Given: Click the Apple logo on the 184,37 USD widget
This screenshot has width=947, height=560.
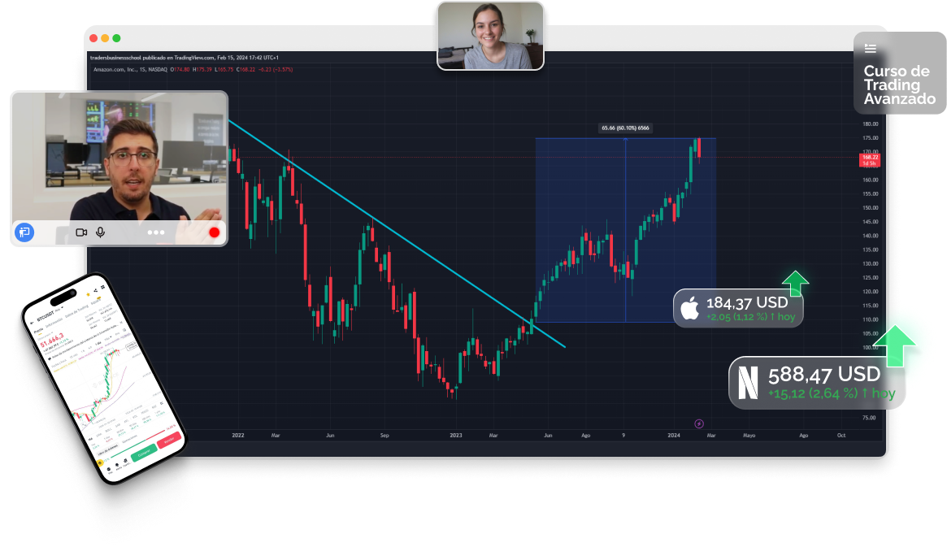Looking at the screenshot, I should click(692, 308).
